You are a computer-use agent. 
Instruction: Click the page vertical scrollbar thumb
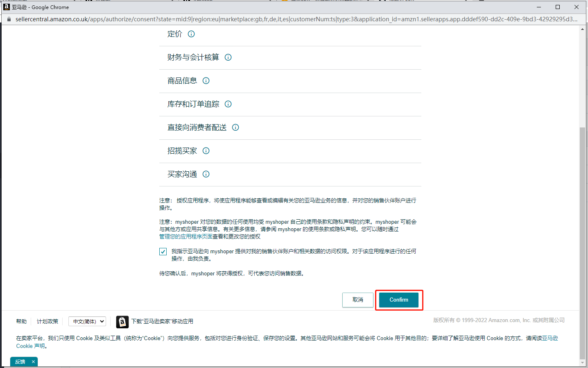(x=582, y=243)
